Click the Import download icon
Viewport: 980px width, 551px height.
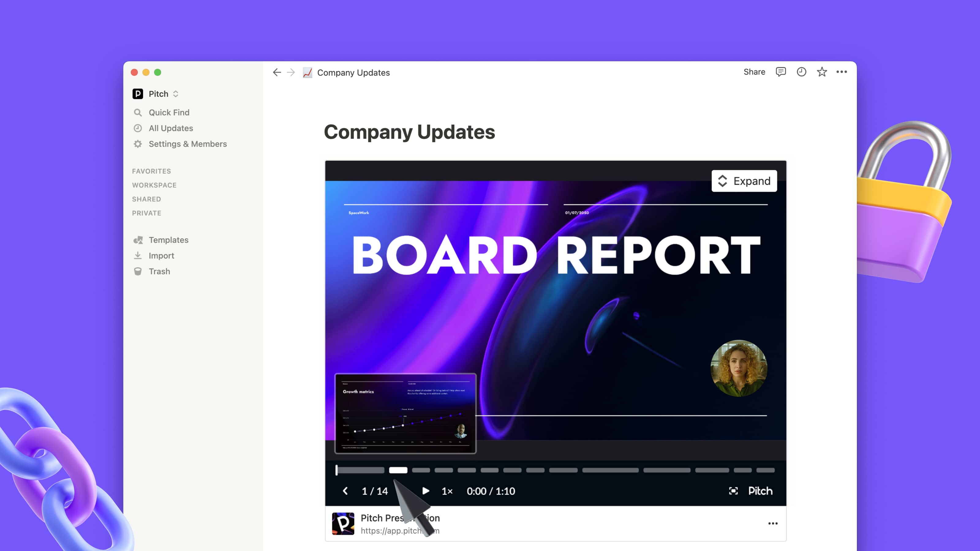pyautogui.click(x=138, y=256)
